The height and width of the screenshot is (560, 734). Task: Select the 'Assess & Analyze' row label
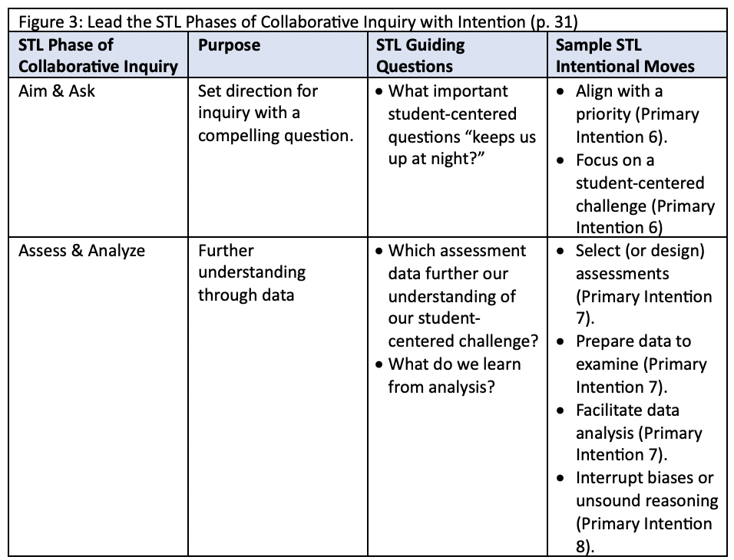click(81, 250)
